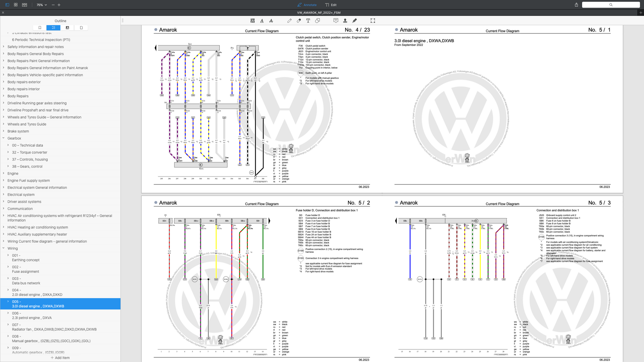
Task: Close the VW_AMAROK_NF_2022+_FSM tab
Action: pyautogui.click(x=3, y=13)
